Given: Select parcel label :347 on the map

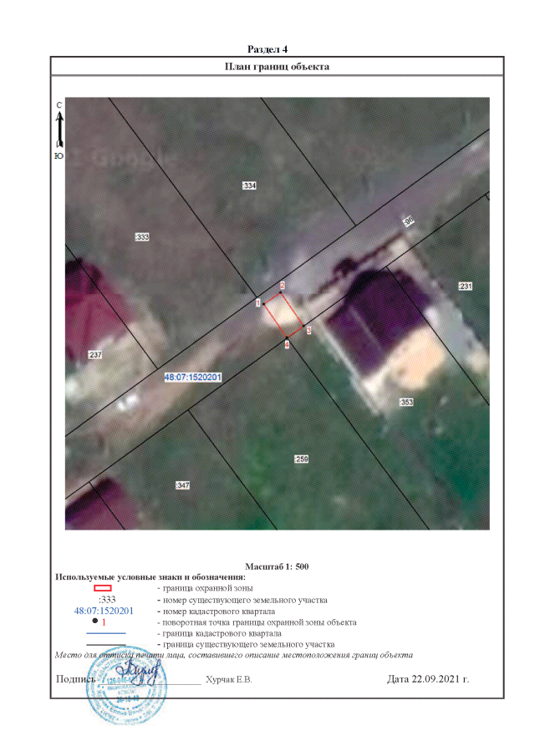Looking at the screenshot, I should click(x=181, y=485).
